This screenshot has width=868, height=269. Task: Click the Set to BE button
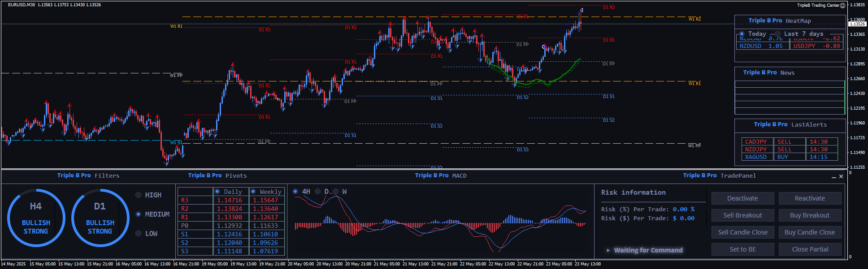pyautogui.click(x=742, y=249)
